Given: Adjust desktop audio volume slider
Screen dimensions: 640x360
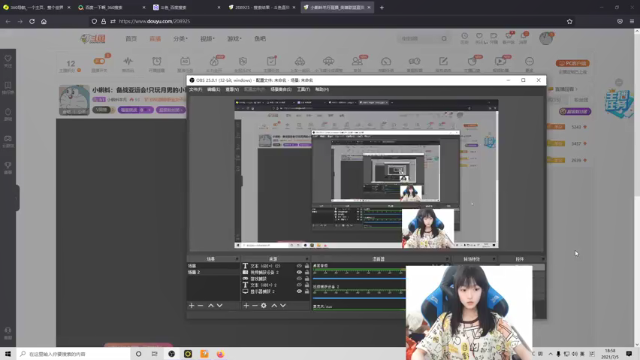Looking at the screenshot, I should 359,278.
